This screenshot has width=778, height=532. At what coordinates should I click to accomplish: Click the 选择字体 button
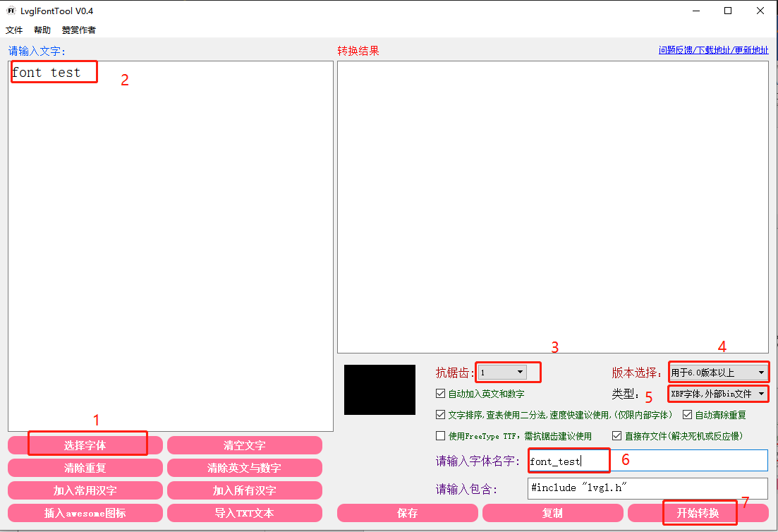pos(85,445)
